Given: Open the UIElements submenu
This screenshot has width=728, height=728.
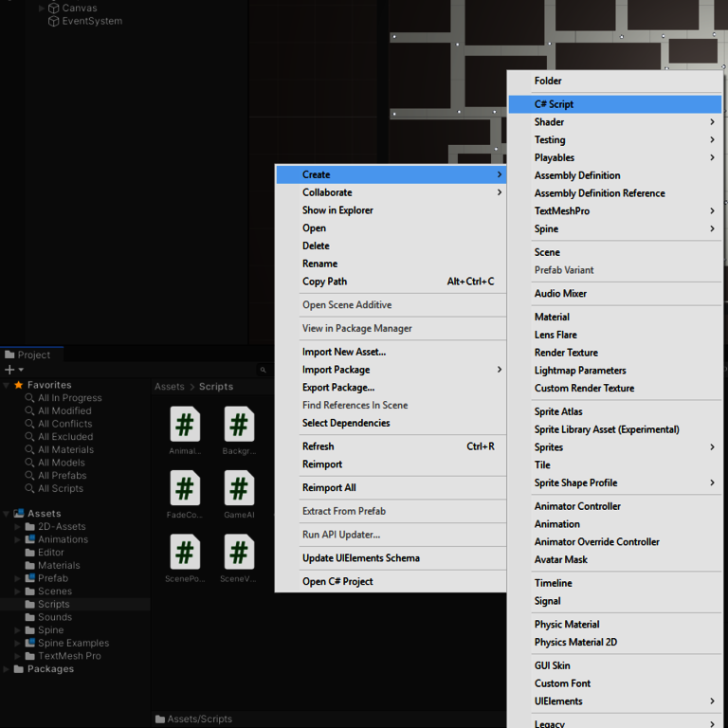Looking at the screenshot, I should pos(614,701).
